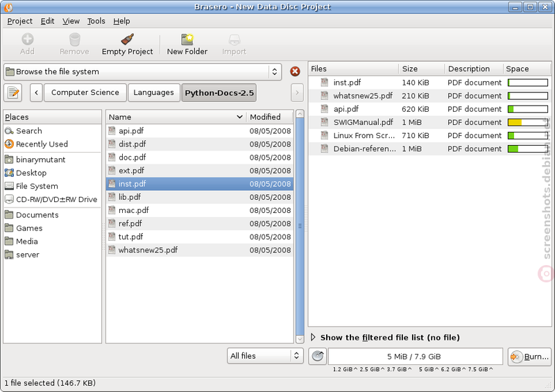Click the 5 MiB / 7.9 GiB capacity bar
Viewport: 555px width, 392px height.
[415, 356]
